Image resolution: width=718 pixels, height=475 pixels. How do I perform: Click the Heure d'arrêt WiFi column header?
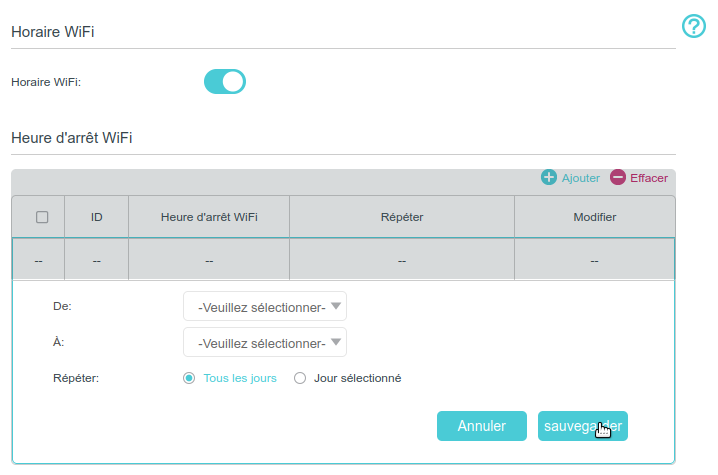(209, 217)
